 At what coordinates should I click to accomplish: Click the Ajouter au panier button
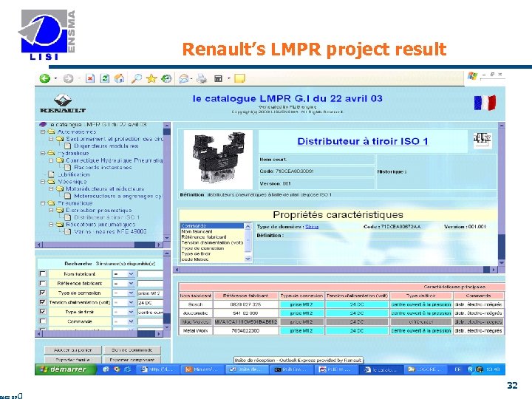(x=73, y=349)
